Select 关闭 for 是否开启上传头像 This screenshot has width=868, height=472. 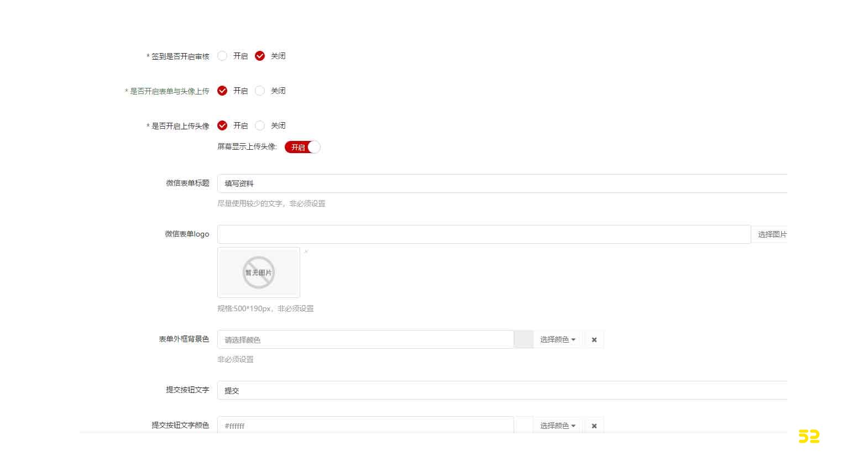pos(260,125)
